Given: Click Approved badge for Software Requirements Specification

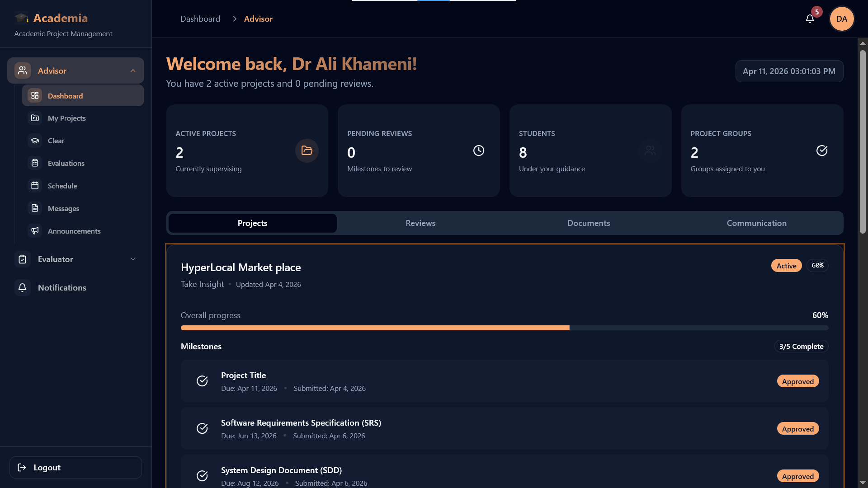Looking at the screenshot, I should coord(798,429).
